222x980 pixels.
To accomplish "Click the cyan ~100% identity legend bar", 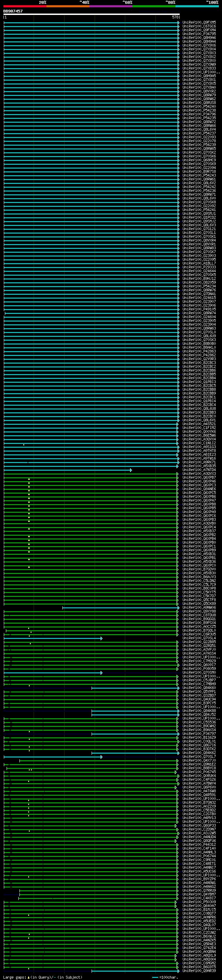I will coord(197,6).
